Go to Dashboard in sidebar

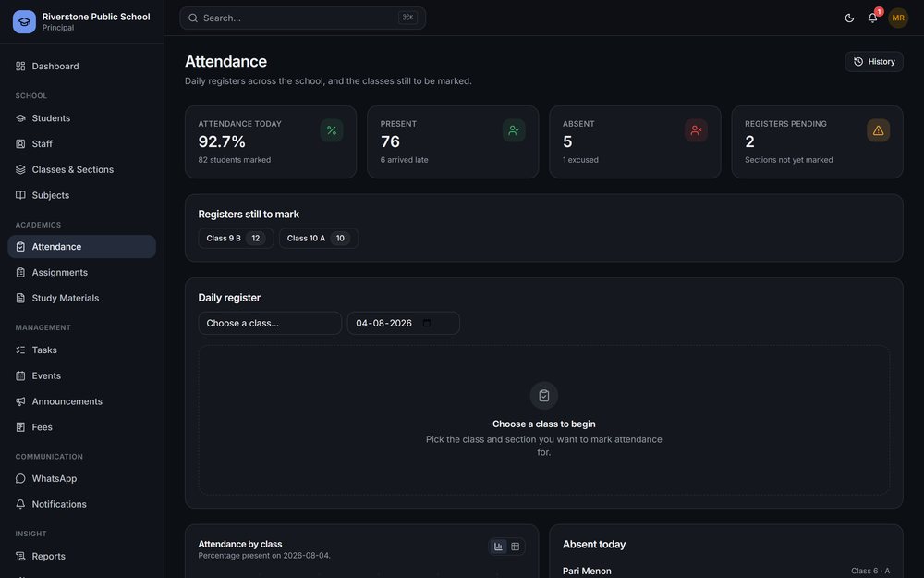[81, 66]
